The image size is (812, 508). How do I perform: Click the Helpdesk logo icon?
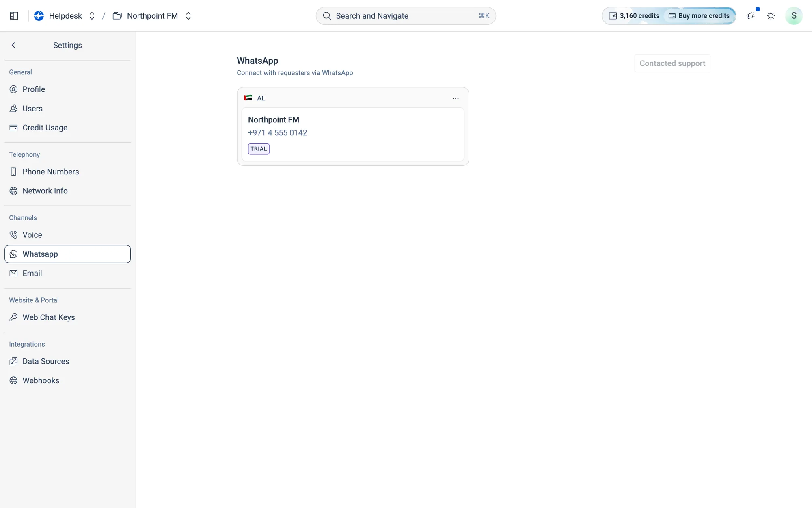(x=39, y=16)
